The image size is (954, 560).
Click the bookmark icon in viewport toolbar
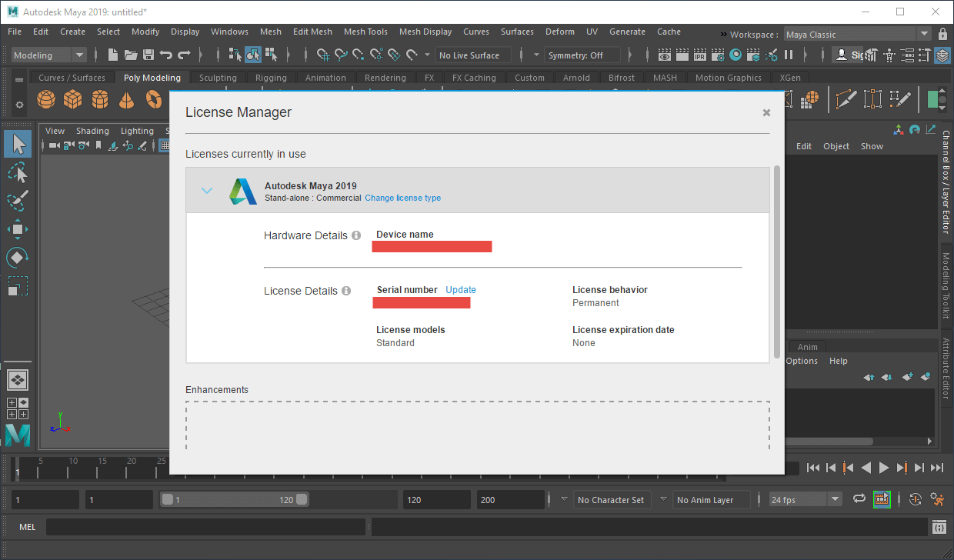[97, 145]
